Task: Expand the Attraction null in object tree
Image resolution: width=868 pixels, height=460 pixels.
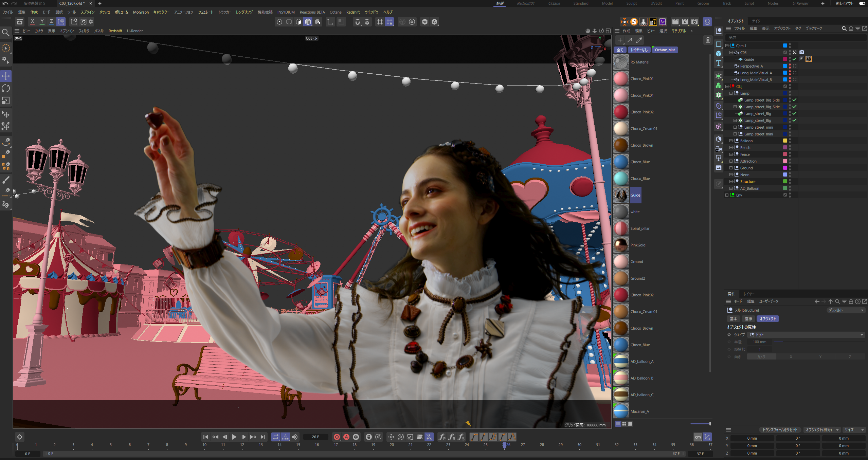Action: point(731,161)
